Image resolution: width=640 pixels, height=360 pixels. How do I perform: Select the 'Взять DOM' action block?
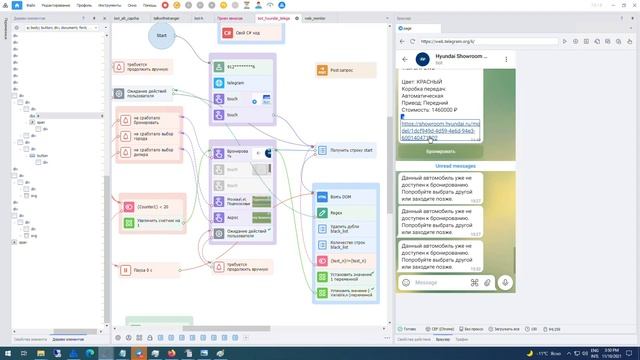(x=345, y=197)
